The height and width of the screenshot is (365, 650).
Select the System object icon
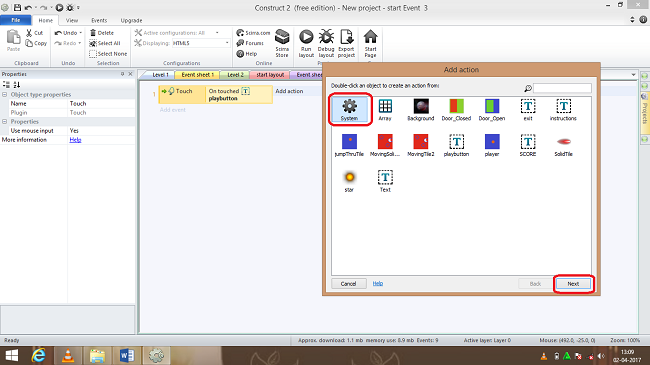pos(349,110)
